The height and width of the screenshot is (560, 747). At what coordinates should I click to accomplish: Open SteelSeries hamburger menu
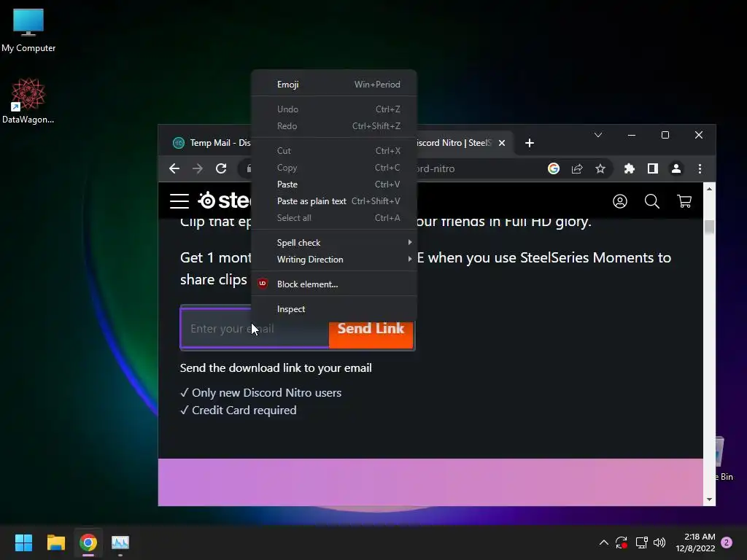179,201
